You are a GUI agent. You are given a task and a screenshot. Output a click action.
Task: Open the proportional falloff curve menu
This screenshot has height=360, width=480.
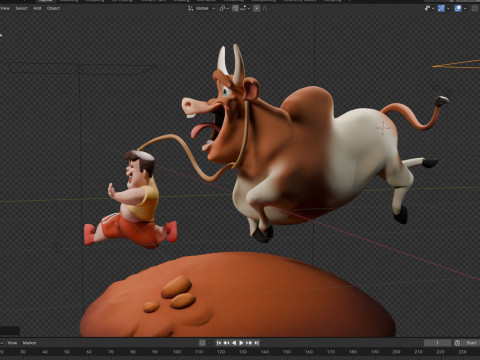265,8
